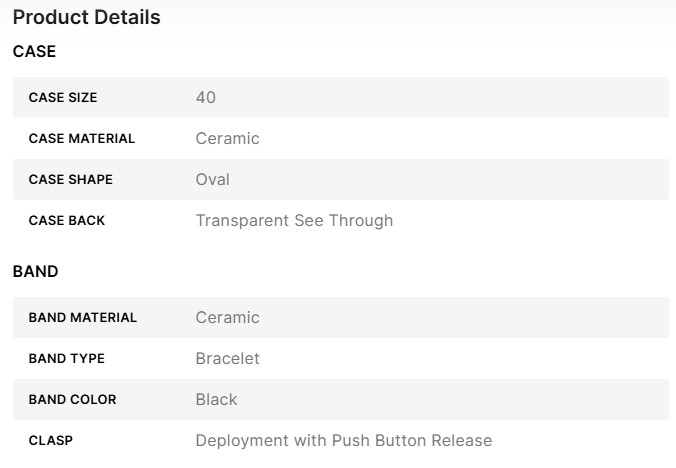Click the Product Details heading

click(86, 18)
